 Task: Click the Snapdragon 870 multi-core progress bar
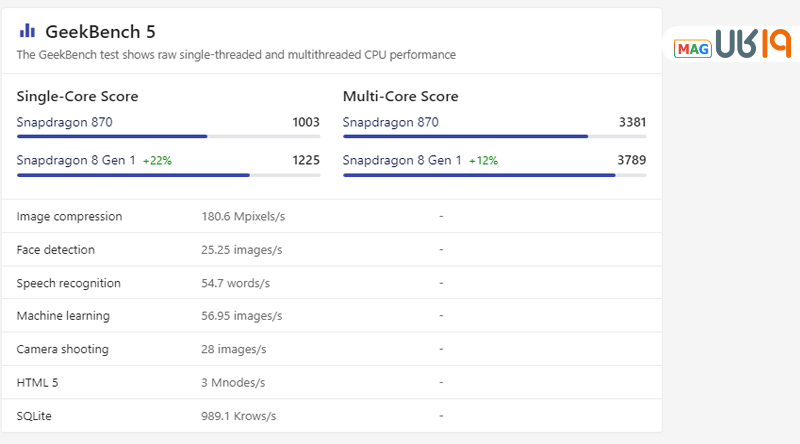(494, 136)
